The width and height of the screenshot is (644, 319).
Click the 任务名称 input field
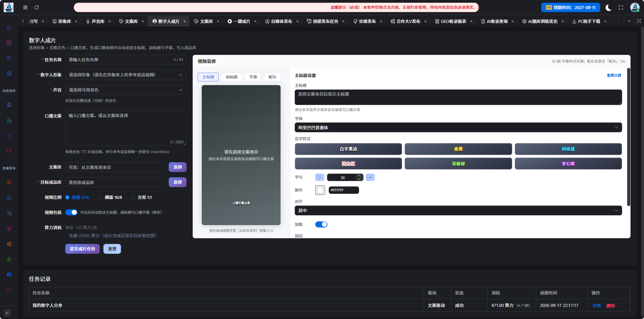pyautogui.click(x=126, y=60)
